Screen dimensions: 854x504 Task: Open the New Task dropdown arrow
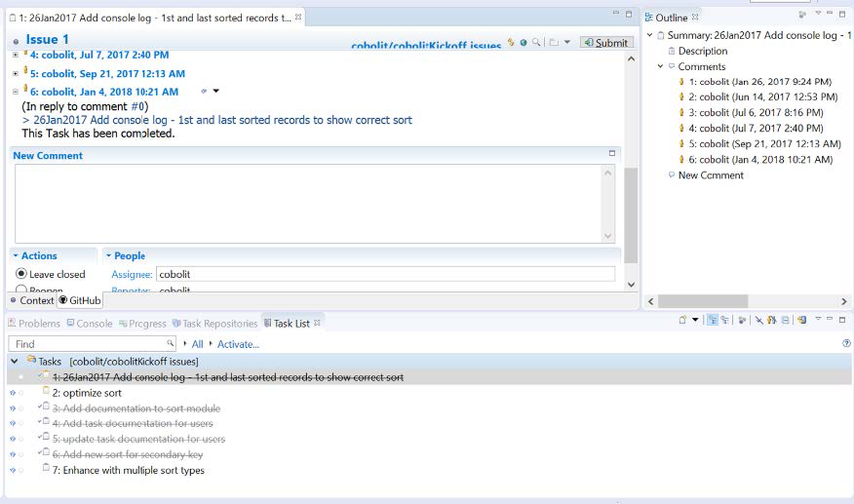pyautogui.click(x=695, y=320)
